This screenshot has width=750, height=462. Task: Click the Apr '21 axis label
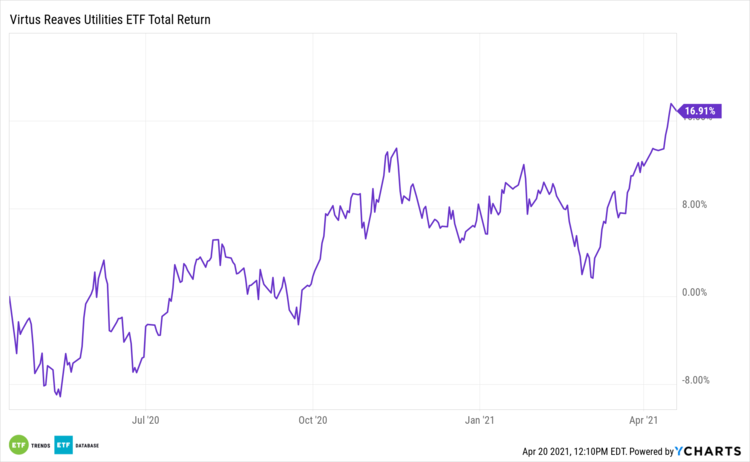[647, 422]
